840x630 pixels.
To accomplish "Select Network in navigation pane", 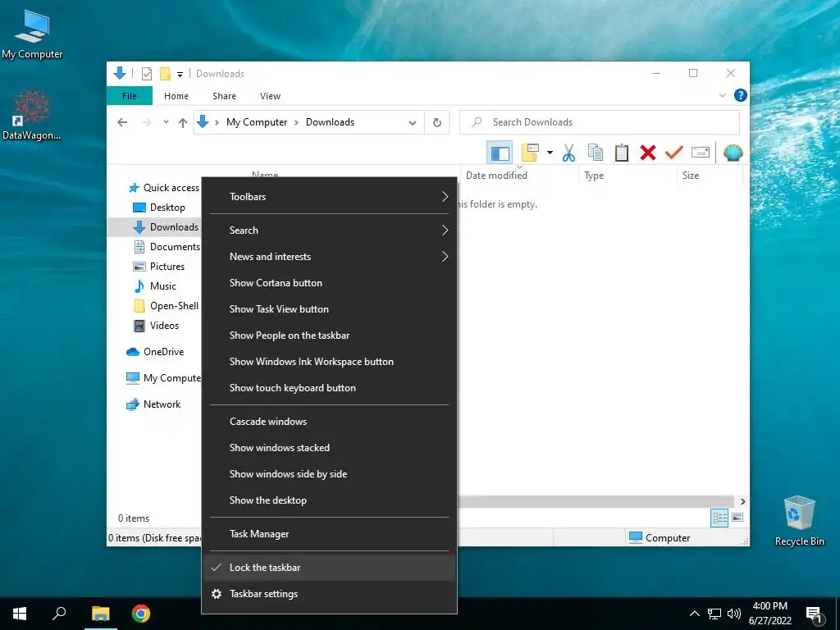I will coord(153,404).
